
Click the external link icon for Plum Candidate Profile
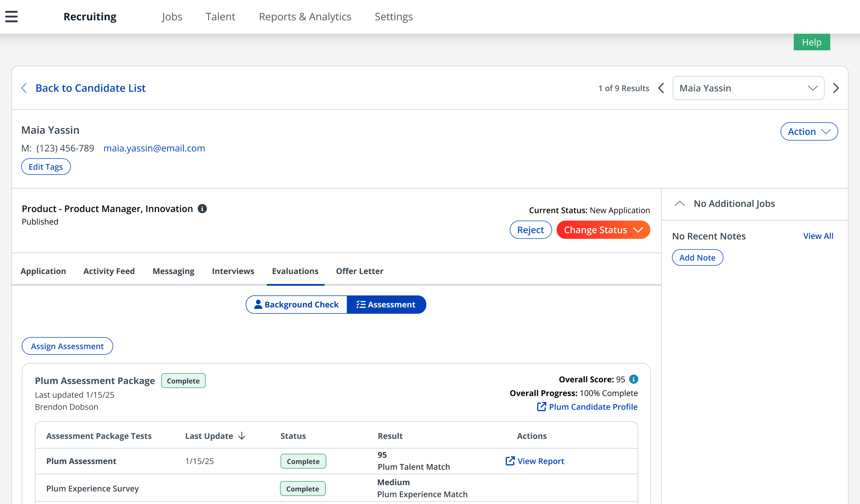541,406
